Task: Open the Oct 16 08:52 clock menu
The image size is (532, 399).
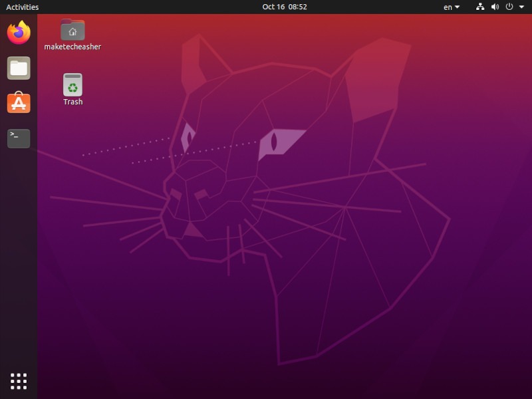Action: 284,7
